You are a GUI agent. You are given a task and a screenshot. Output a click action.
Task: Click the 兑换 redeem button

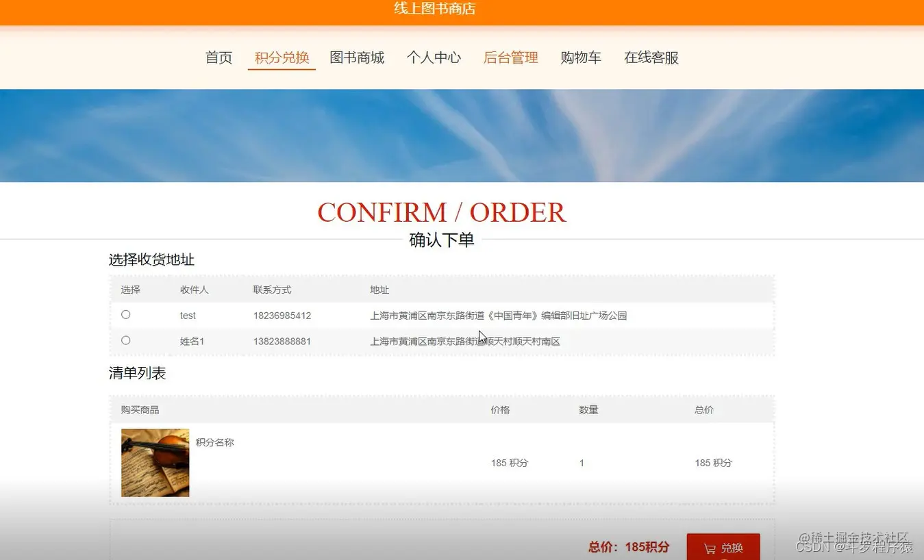pos(725,548)
